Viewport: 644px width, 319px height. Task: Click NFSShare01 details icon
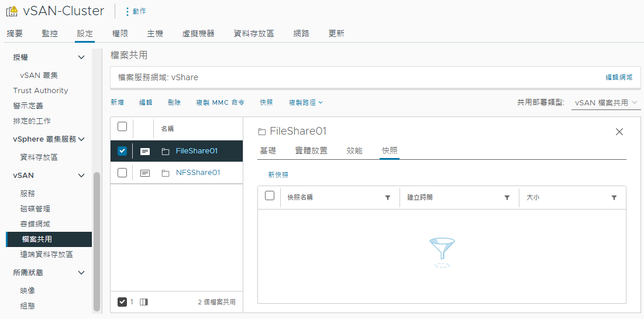pyautogui.click(x=145, y=173)
